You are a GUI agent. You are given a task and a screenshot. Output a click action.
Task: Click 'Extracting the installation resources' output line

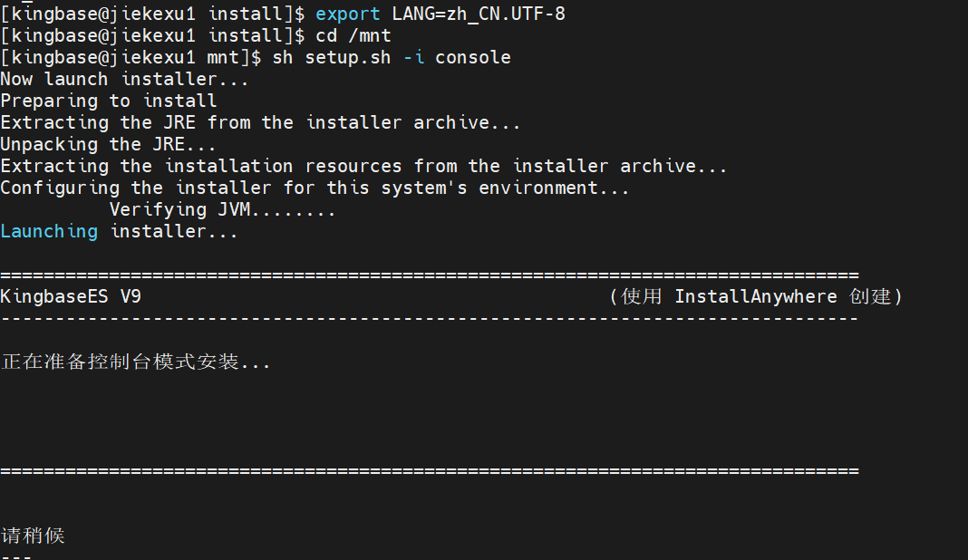point(363,166)
